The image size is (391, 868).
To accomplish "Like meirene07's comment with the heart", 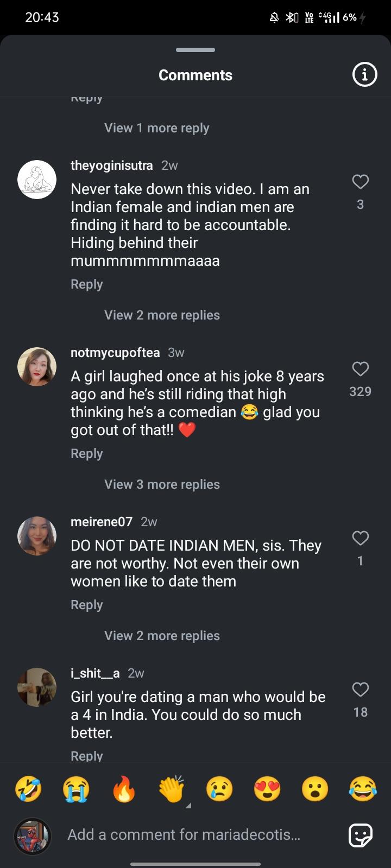I will 360,538.
